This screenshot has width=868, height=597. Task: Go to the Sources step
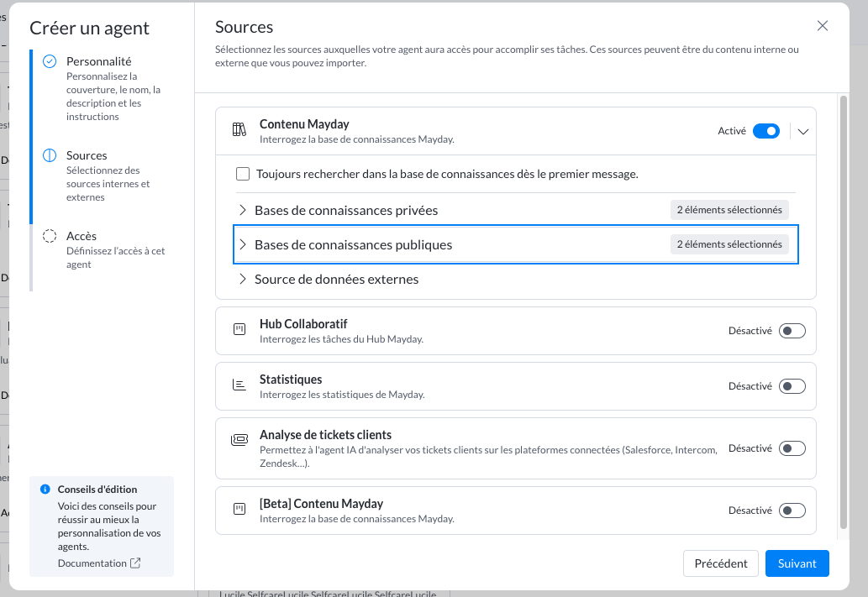pyautogui.click(x=87, y=155)
